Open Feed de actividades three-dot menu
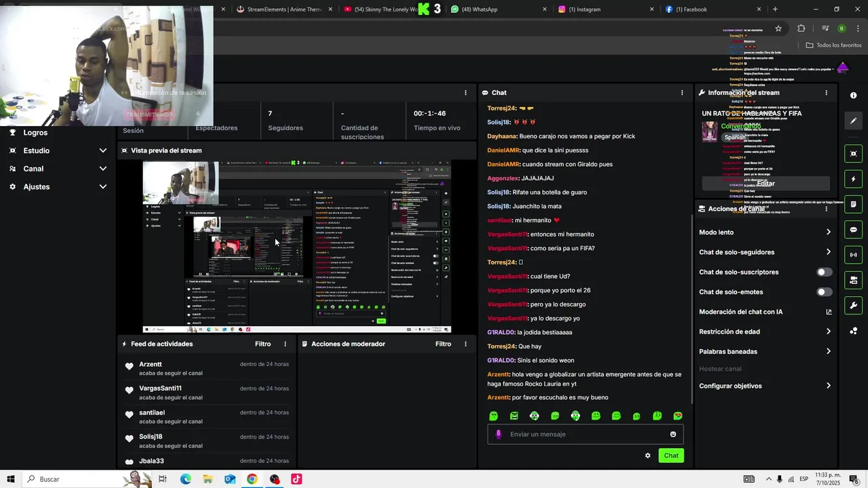Screen dimensions: 868x488 (x=285, y=344)
